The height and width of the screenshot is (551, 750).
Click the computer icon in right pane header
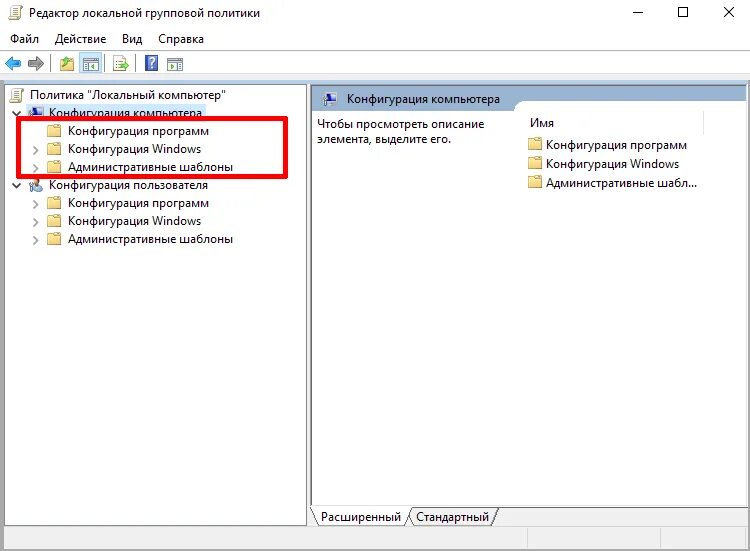[330, 99]
